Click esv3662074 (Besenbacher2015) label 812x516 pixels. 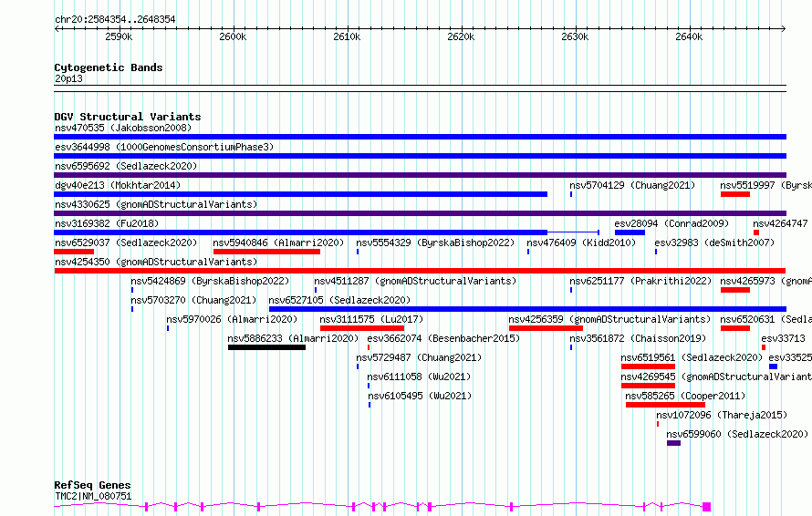tap(443, 338)
